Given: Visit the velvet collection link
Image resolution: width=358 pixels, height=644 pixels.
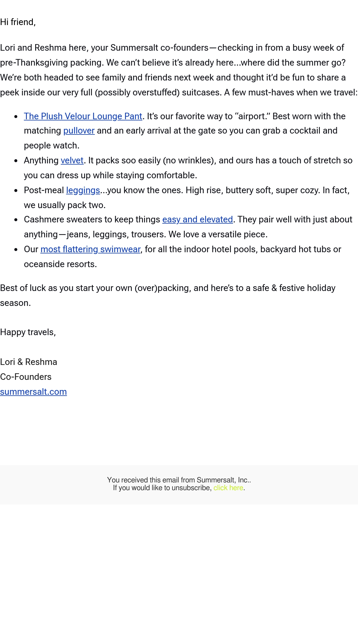Looking at the screenshot, I should 72,160.
